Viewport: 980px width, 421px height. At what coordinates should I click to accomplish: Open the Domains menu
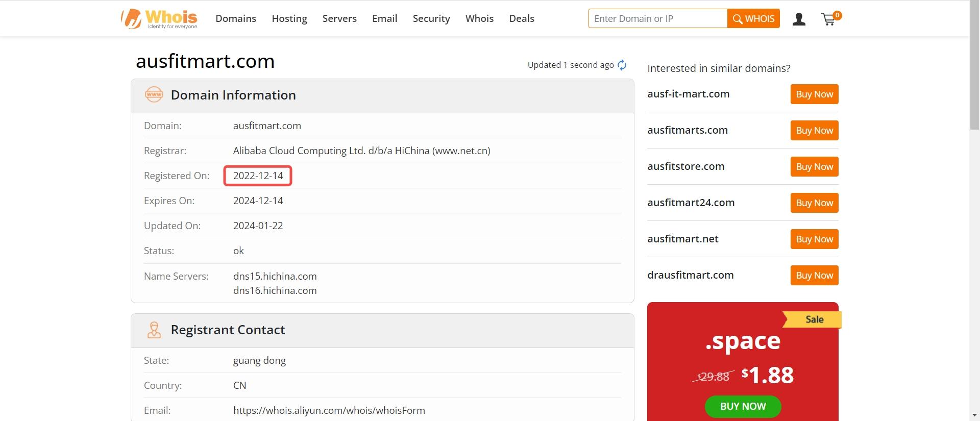236,18
